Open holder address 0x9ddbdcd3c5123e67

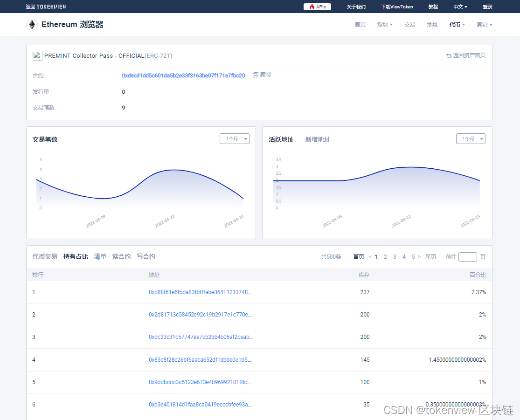tap(200, 382)
